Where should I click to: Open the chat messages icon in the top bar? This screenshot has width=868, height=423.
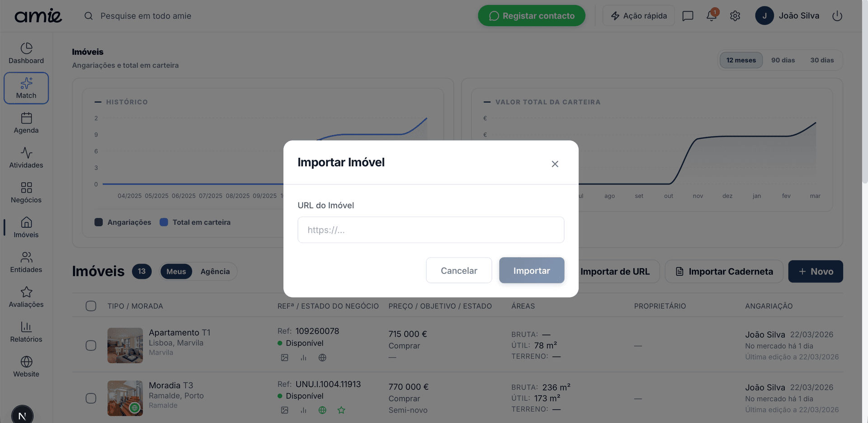[x=688, y=15]
